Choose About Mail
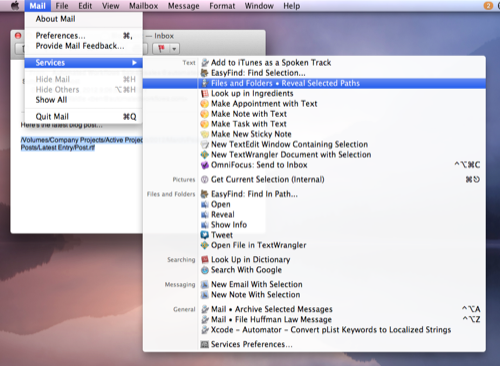 [84, 19]
